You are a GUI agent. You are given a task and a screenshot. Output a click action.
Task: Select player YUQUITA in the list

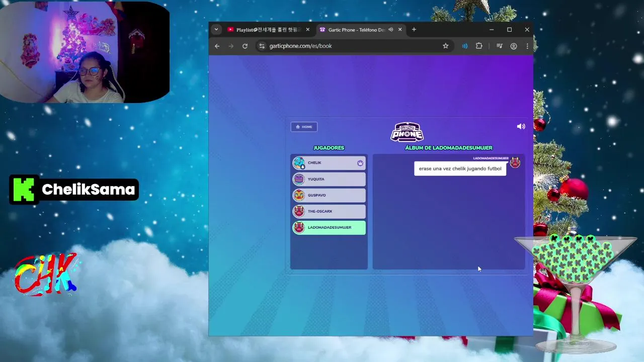[329, 179]
